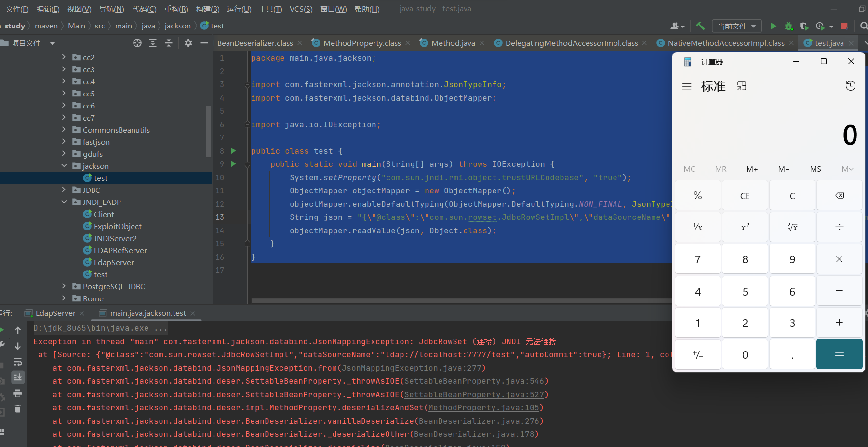Open JsonMappingException.java:277 link
The height and width of the screenshot is (447, 868).
click(412, 368)
